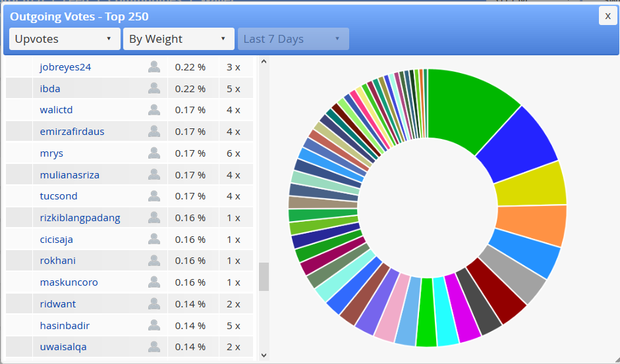Click the avatar icon for hasinbadir

154,325
